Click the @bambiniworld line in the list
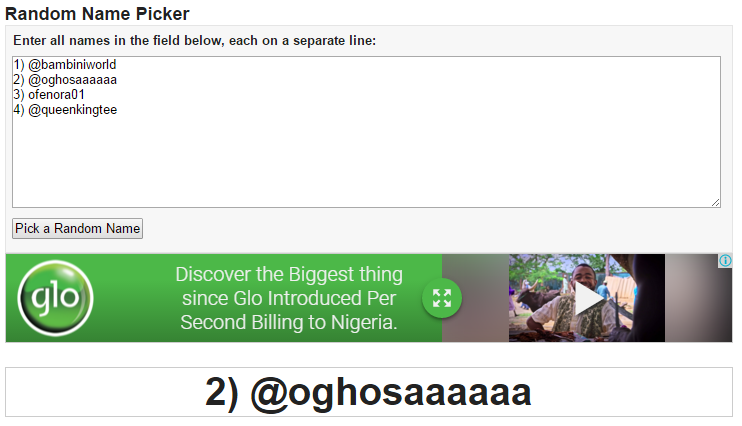The image size is (742, 426). 65,64
